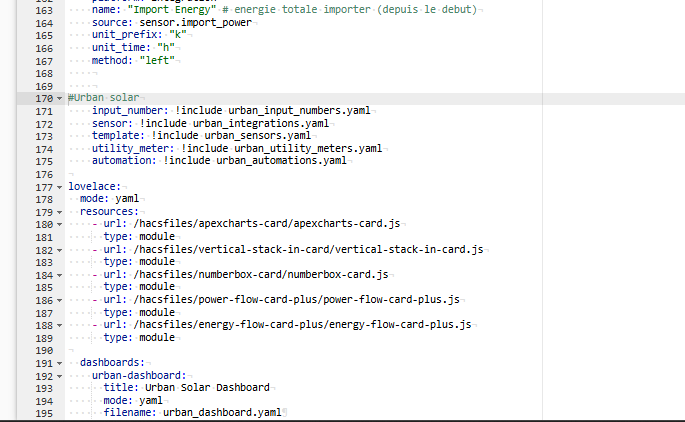685x422 pixels.
Task: Click the method "left" value
Action: [157, 60]
